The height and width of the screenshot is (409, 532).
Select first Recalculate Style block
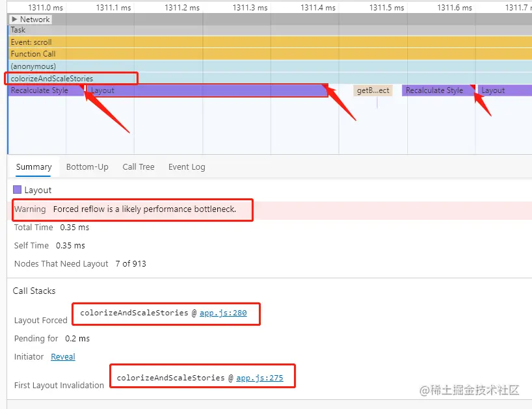tap(46, 90)
